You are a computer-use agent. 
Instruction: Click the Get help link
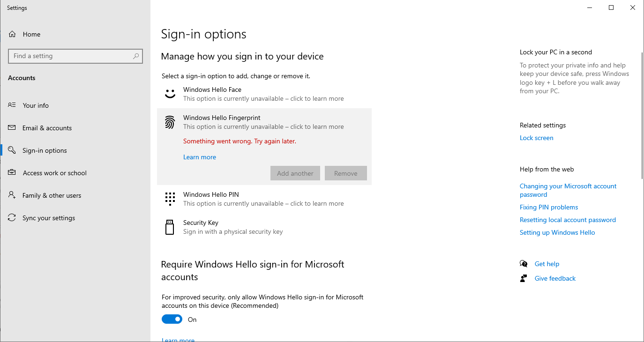point(547,264)
